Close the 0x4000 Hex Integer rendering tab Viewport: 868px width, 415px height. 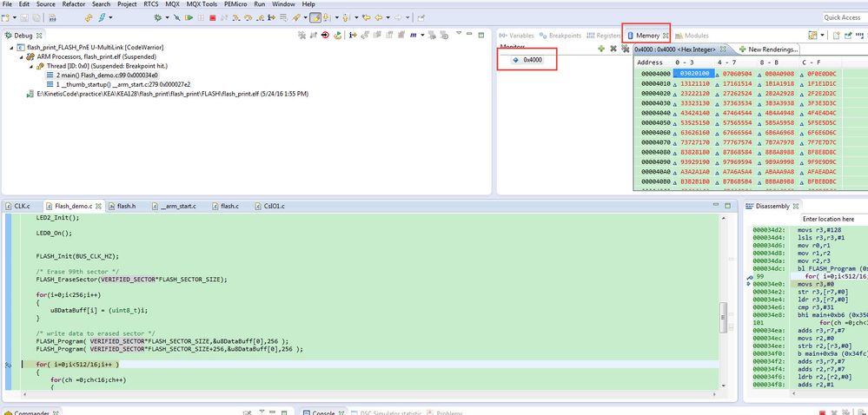pyautogui.click(x=722, y=49)
